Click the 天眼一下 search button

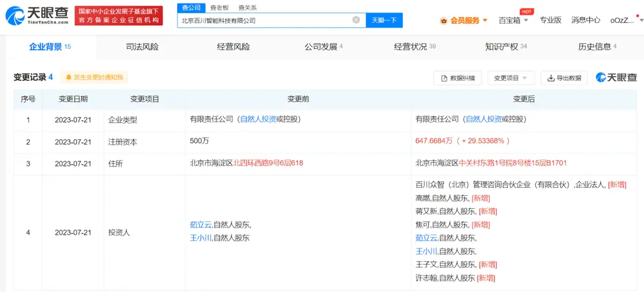pyautogui.click(x=384, y=20)
